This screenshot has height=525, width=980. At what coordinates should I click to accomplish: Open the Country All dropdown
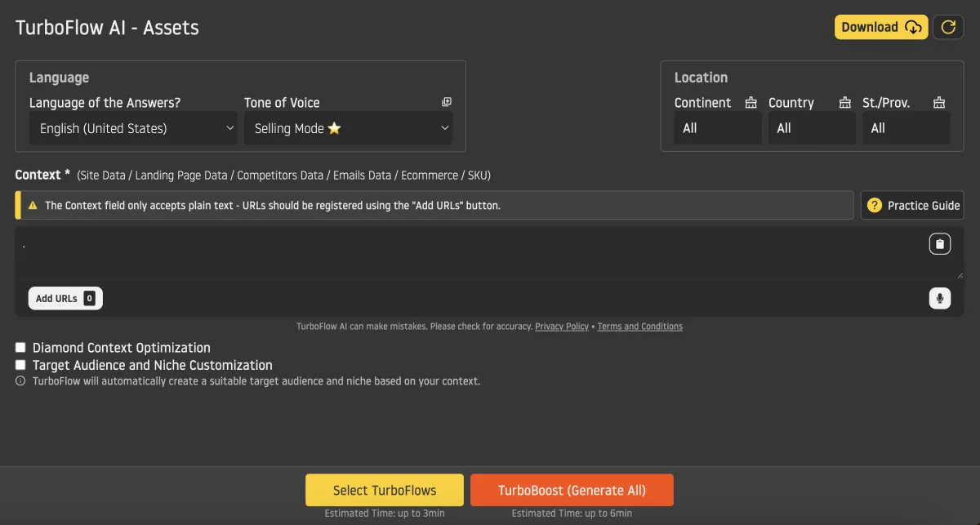coord(812,128)
